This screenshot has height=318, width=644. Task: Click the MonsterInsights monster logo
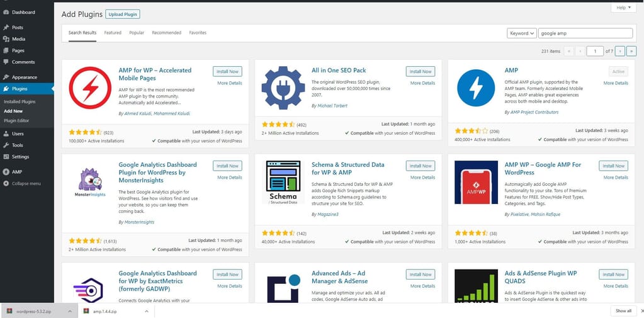(x=90, y=183)
